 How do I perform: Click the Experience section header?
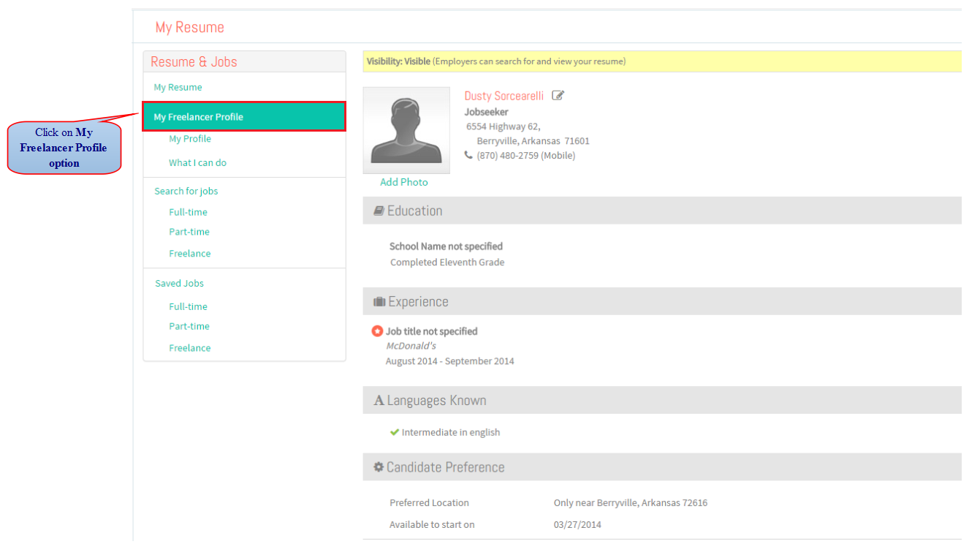[662, 301]
